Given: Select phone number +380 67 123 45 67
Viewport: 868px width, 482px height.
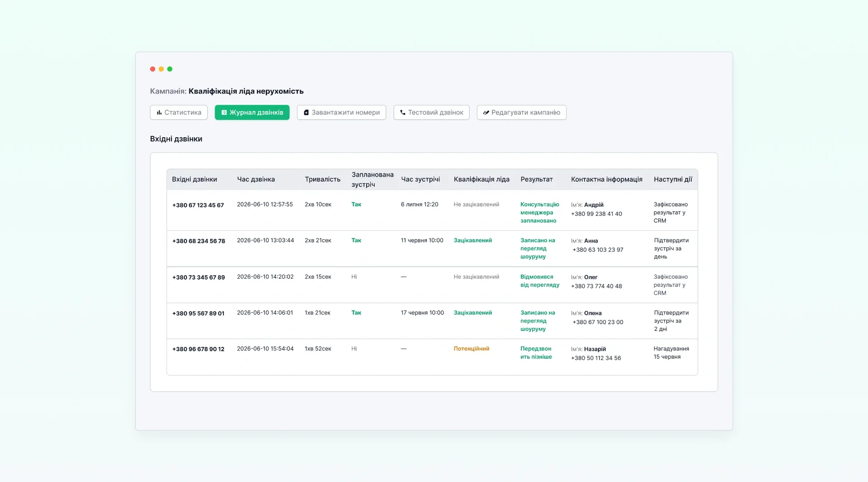Looking at the screenshot, I should tap(198, 205).
